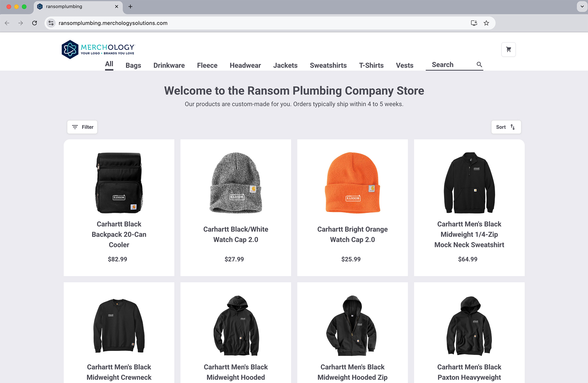Open the Filter options
This screenshot has width=588, height=383.
82,127
